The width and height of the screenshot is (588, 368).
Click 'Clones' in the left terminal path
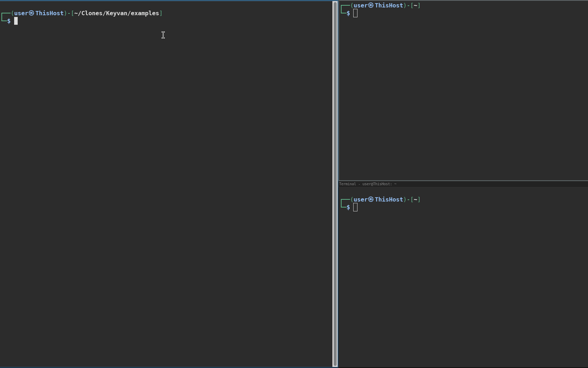(92, 13)
